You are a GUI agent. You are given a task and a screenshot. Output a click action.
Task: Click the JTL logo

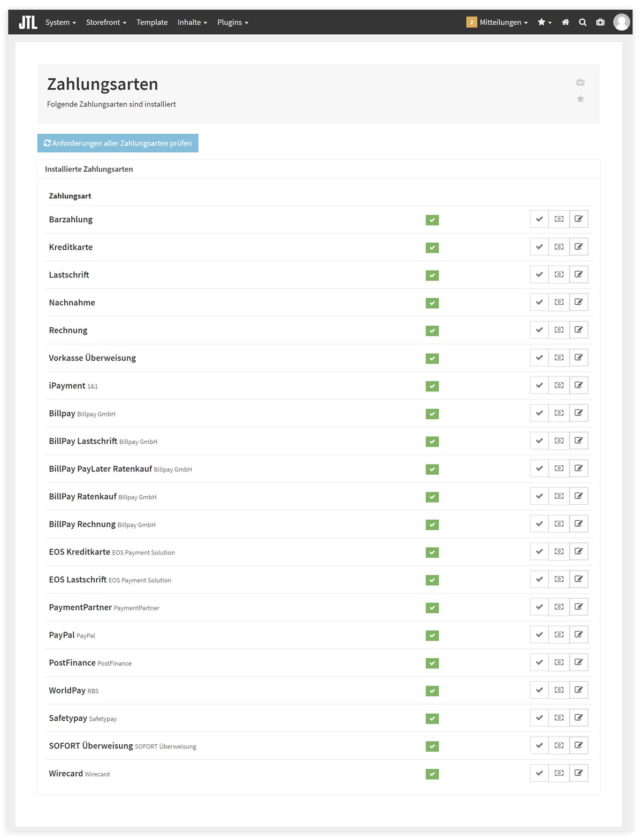pyautogui.click(x=28, y=22)
